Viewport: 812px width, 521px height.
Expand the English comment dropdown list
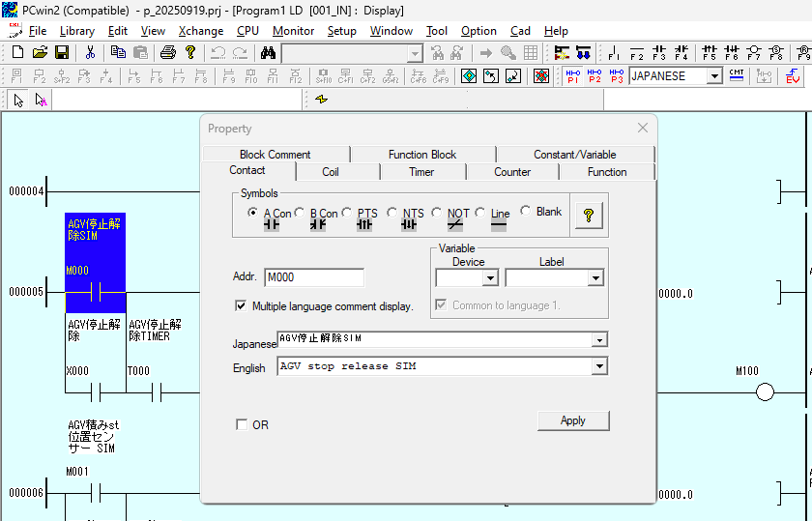point(599,366)
